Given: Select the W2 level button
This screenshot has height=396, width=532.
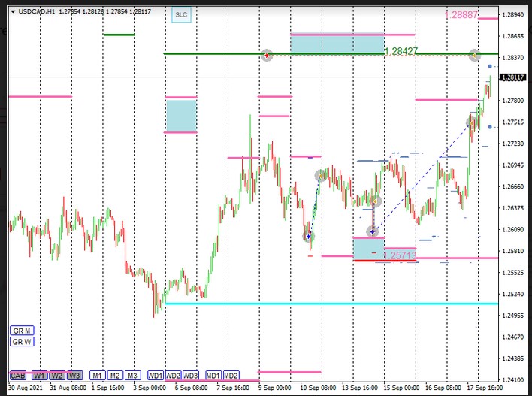Looking at the screenshot, I should (x=57, y=375).
